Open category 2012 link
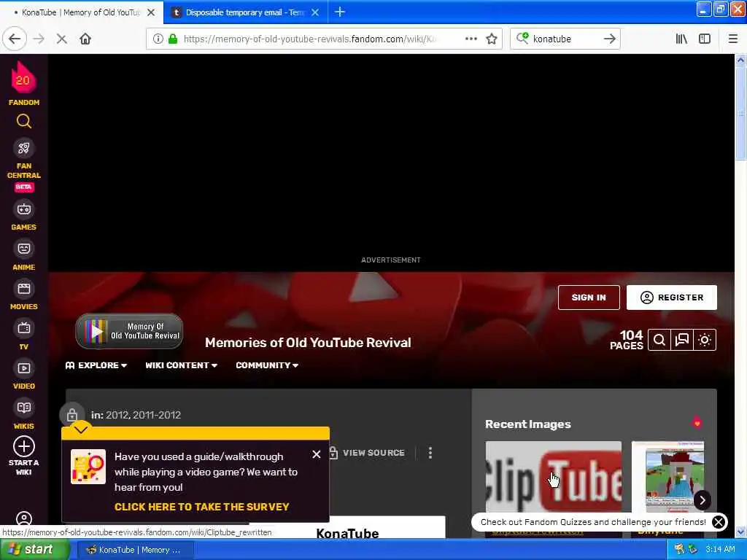Screen dimensions: 747x560 click(116, 415)
